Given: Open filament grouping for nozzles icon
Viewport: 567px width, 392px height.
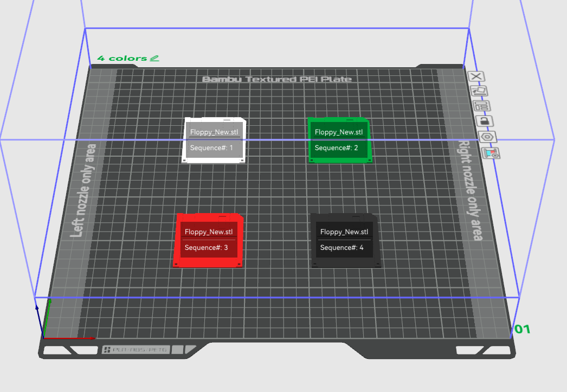Looking at the screenshot, I should pos(491,153).
